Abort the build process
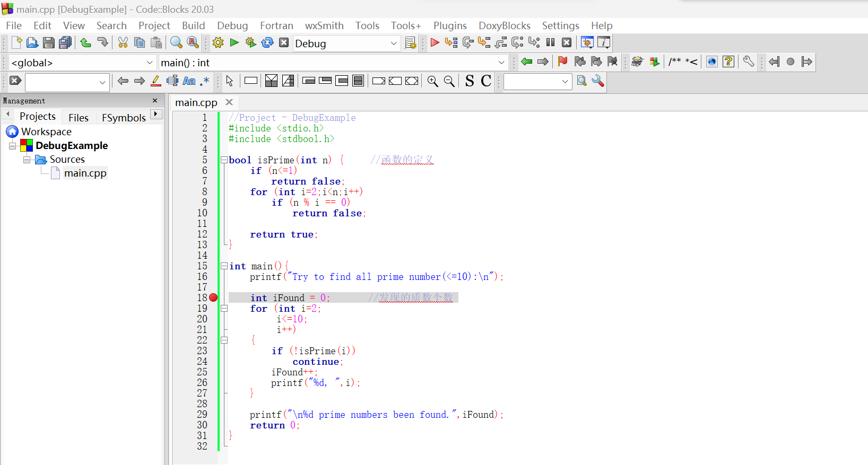Image resolution: width=868 pixels, height=465 pixels. 284,43
